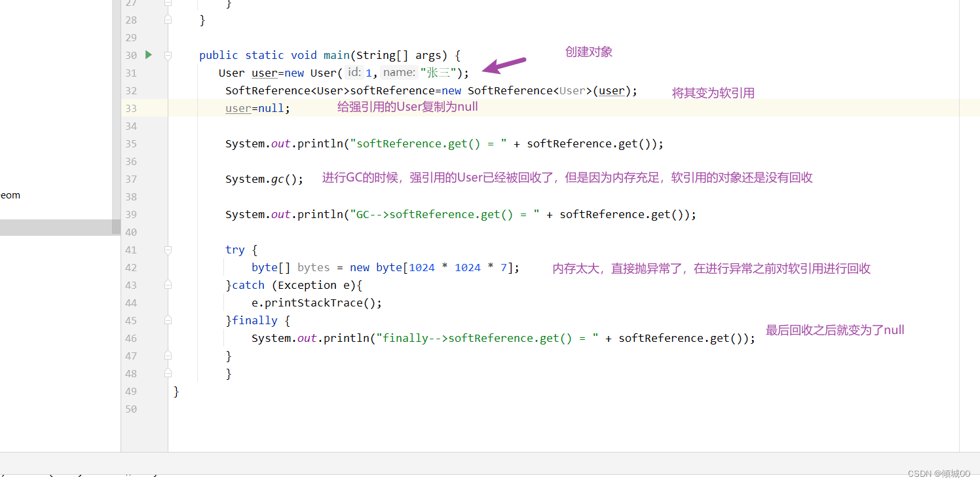Click the 'try' keyword on line 41

[x=235, y=250]
